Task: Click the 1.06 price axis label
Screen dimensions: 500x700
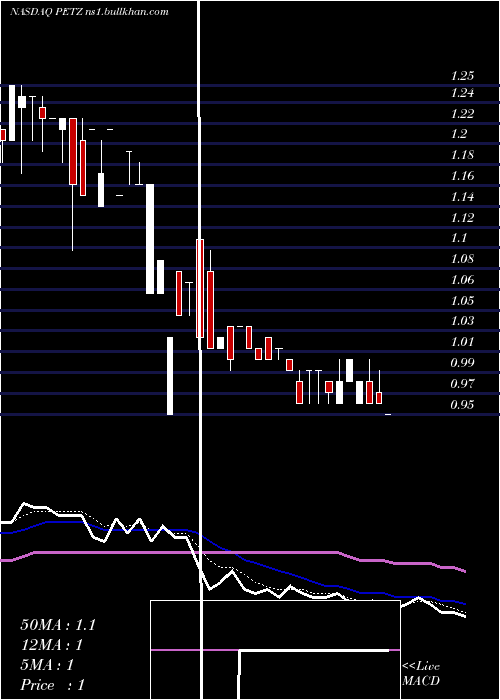Action: tap(462, 280)
